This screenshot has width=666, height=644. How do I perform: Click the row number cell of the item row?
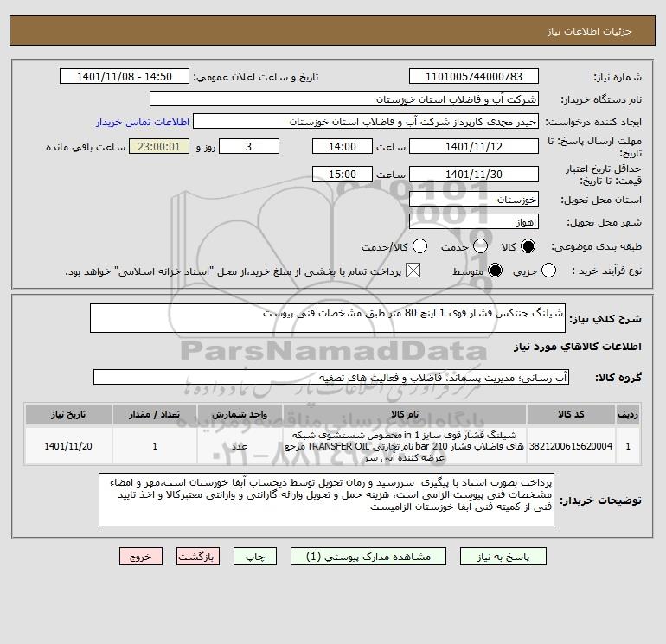pos(628,446)
